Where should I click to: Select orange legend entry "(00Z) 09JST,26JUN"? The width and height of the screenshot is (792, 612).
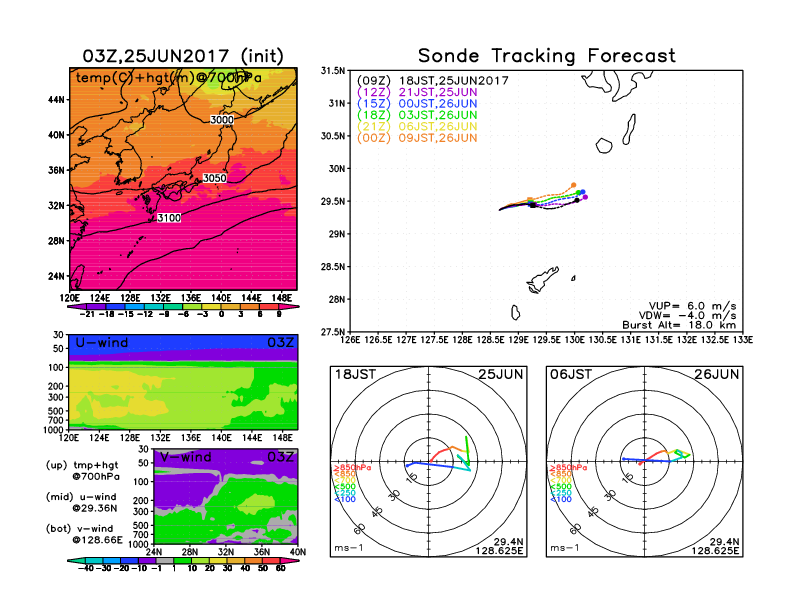coord(417,138)
